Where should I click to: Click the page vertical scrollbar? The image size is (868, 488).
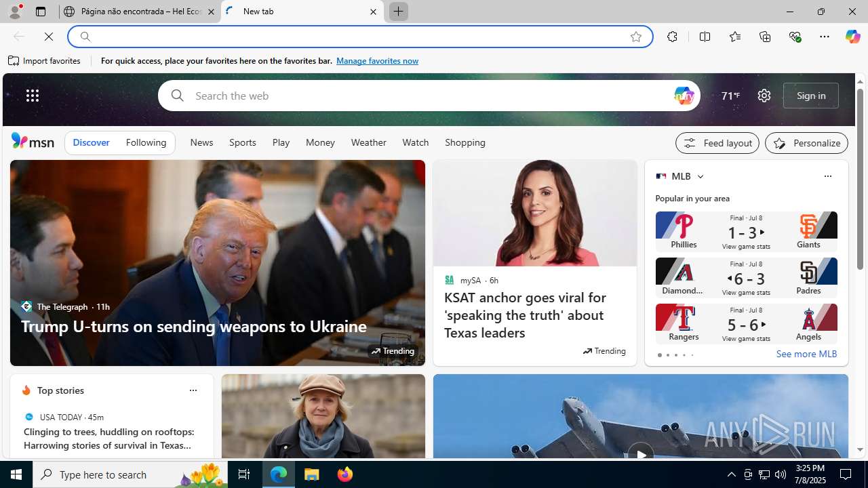[x=860, y=179]
